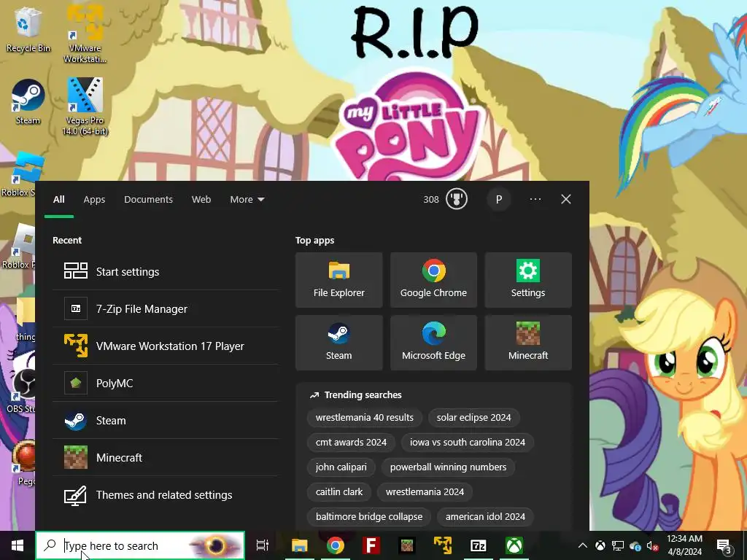Open PolyMC from Recent list
Screen dimensions: 747x560
coord(165,383)
